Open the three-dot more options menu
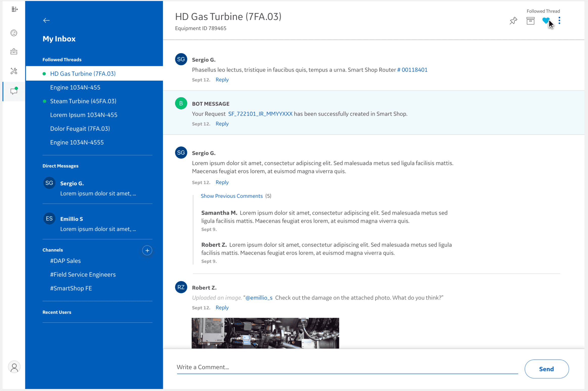 click(x=559, y=20)
